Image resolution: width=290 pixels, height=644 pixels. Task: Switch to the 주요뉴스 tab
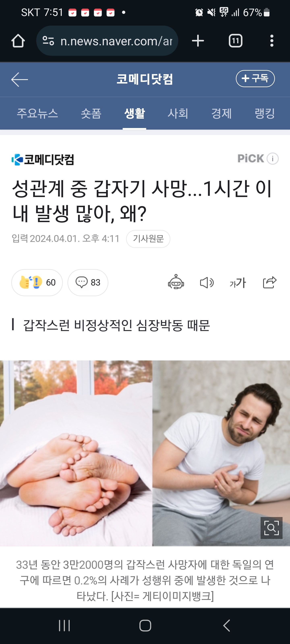[x=37, y=113]
